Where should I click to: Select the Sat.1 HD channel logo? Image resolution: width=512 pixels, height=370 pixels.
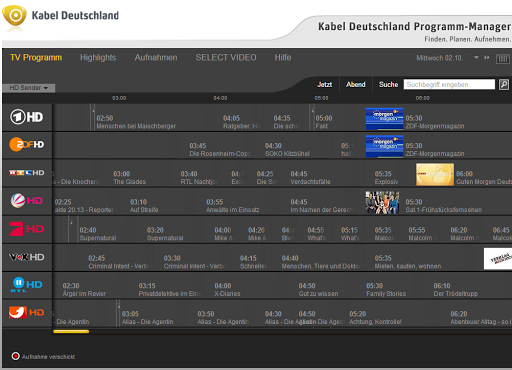[x=27, y=201]
